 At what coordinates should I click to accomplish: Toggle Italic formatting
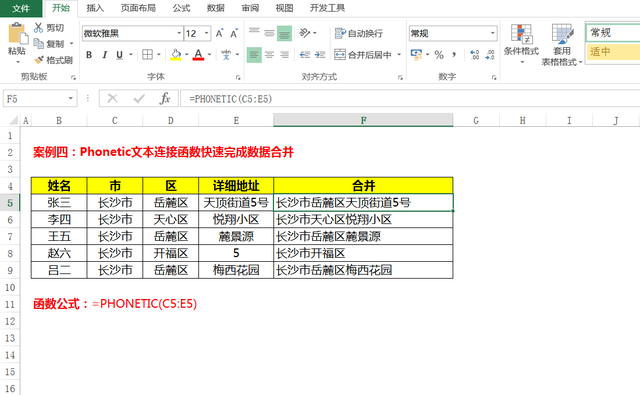click(104, 55)
